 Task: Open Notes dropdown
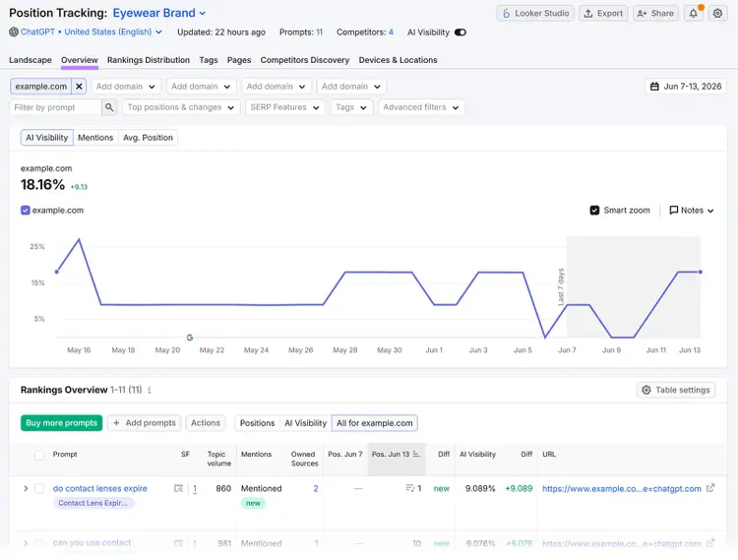tap(692, 211)
